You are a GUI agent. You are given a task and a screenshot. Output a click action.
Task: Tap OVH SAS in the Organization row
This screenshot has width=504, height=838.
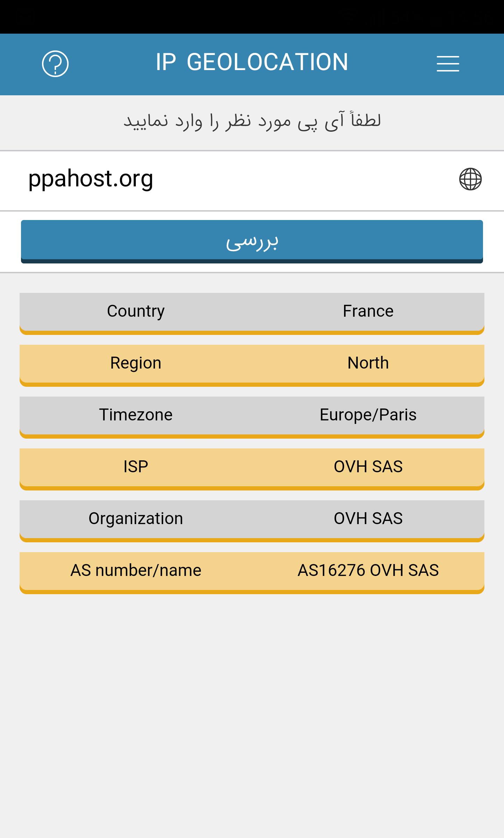(368, 518)
